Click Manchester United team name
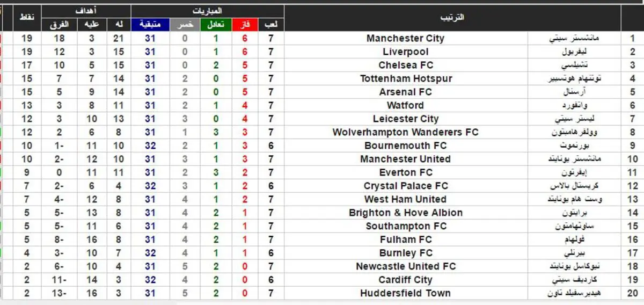This screenshot has height=305, width=644. 406,159
